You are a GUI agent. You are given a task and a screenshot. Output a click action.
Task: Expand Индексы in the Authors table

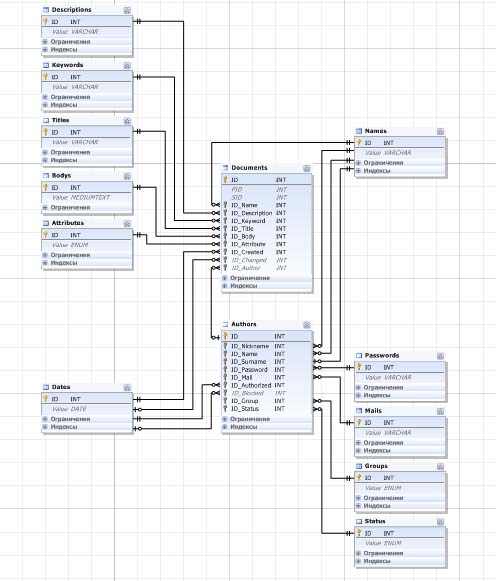[224, 427]
